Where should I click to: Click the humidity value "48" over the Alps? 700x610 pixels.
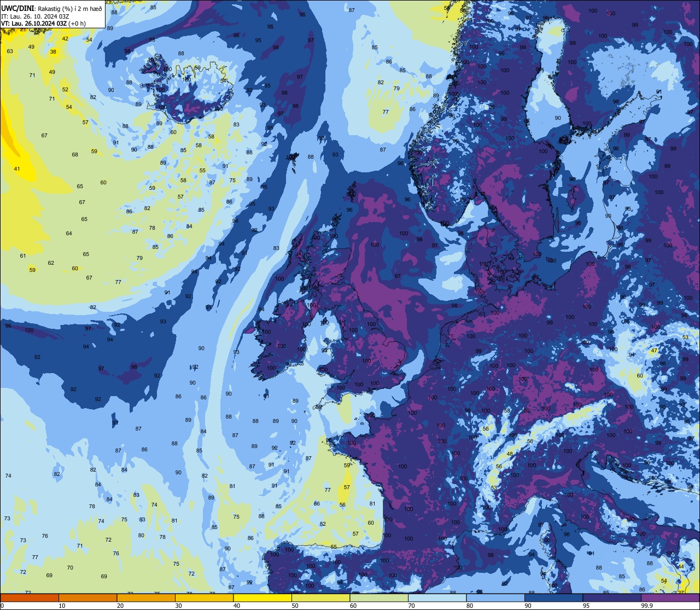click(510, 454)
